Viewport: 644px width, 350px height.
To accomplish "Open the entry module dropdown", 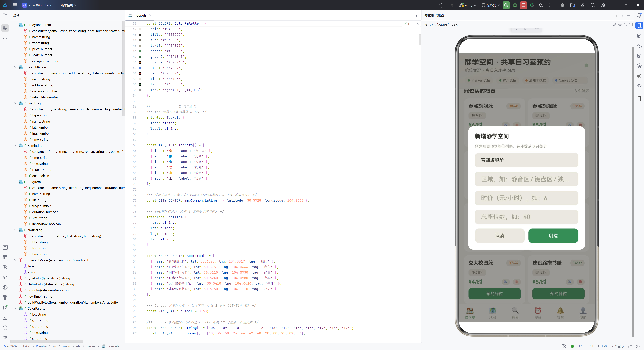I will tap(468, 5).
